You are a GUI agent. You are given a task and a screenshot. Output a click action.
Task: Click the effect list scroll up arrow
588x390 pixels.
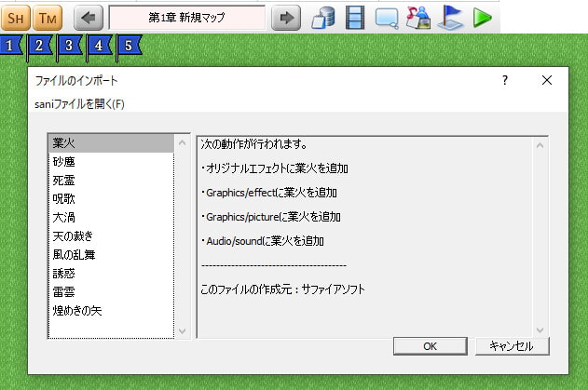click(183, 142)
